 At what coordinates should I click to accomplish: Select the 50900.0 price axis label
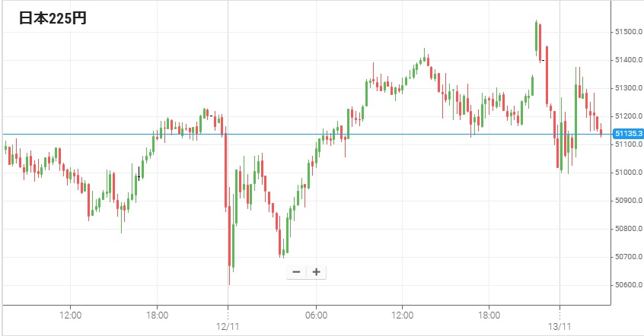tap(627, 201)
